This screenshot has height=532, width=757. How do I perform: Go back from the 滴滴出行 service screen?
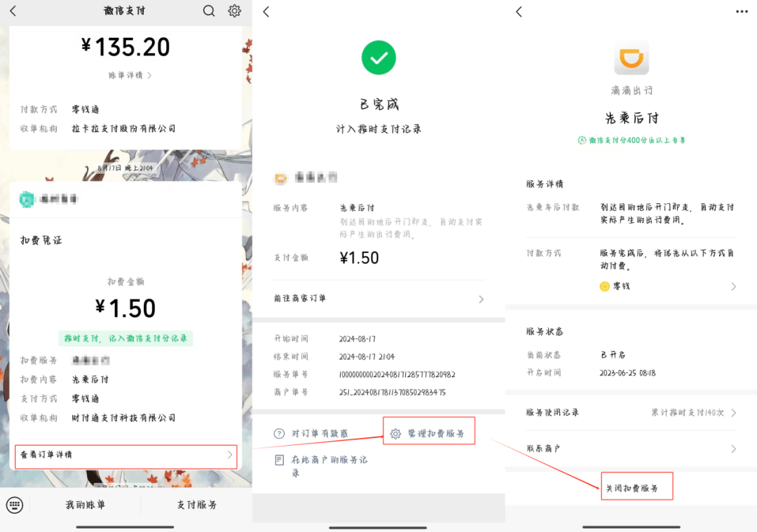519,12
